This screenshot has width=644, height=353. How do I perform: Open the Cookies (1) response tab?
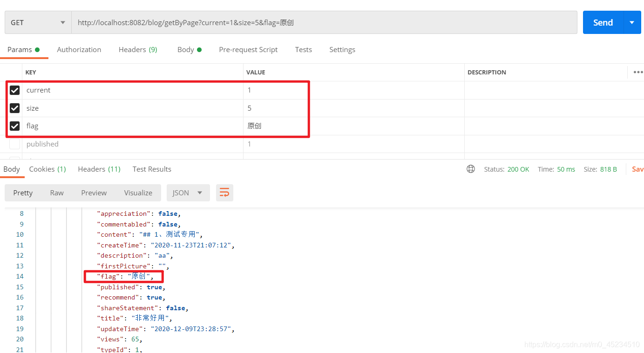point(47,169)
